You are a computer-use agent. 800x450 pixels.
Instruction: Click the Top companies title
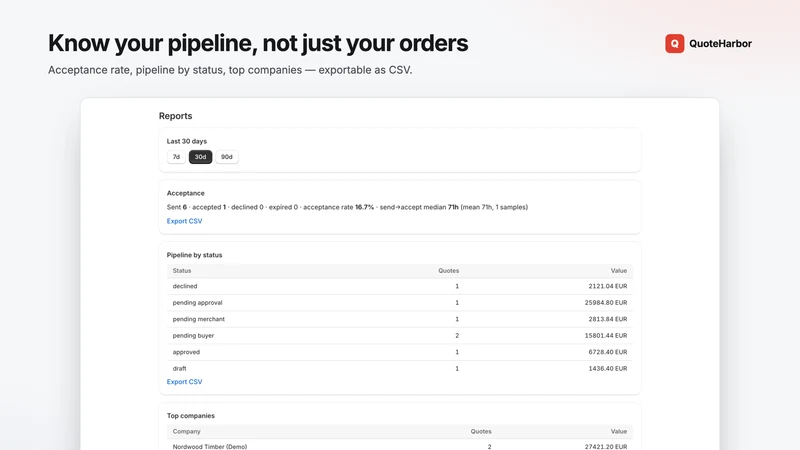191,416
